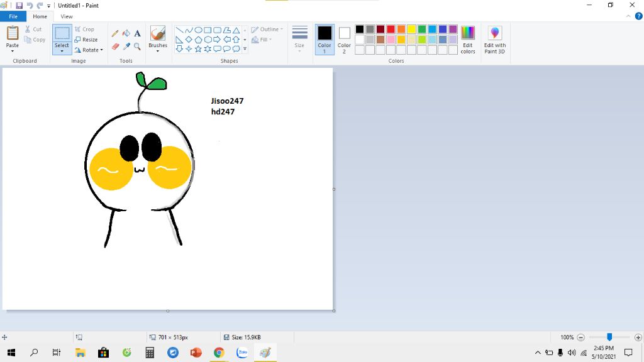Select the Six-point star shape

(208, 49)
